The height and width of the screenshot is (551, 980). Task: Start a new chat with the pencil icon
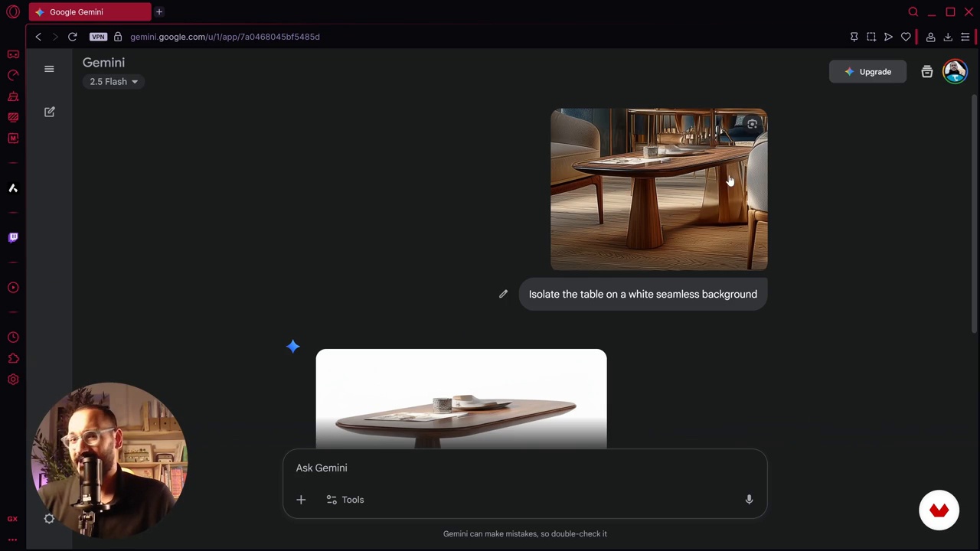[50, 112]
